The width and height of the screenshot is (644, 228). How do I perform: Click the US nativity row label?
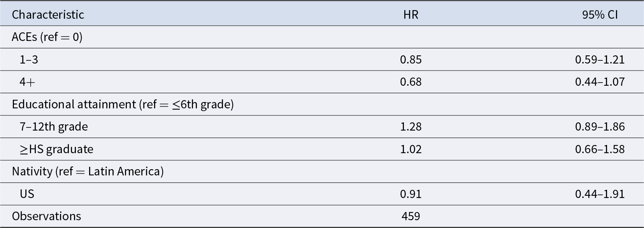[27, 194]
